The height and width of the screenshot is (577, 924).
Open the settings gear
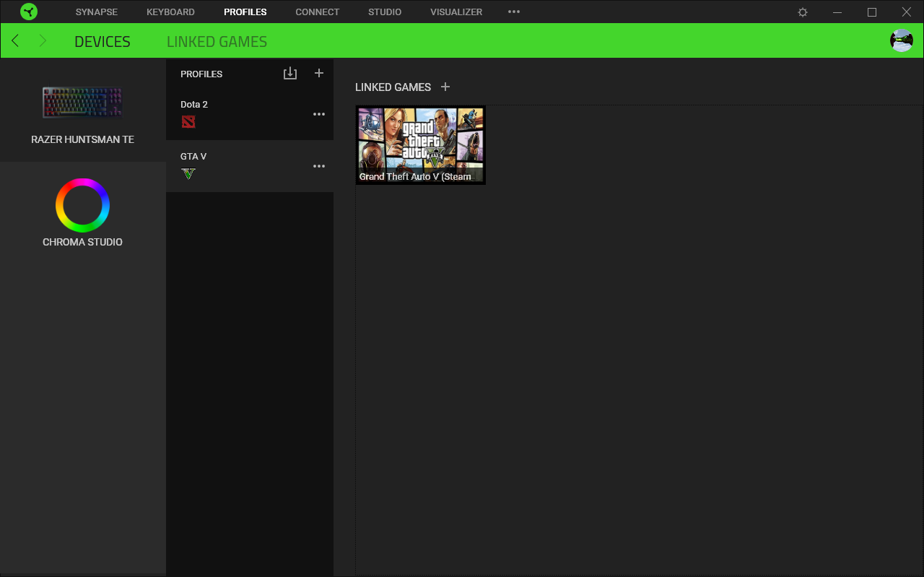click(x=803, y=12)
